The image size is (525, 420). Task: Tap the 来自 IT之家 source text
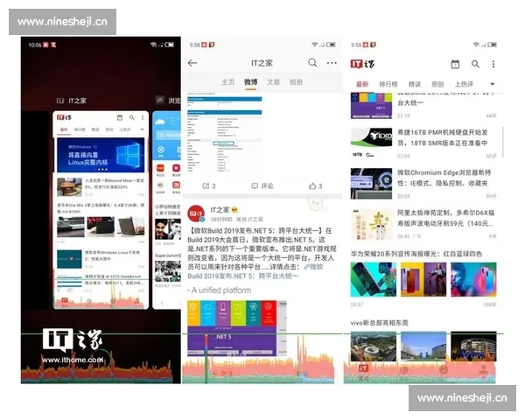[x=249, y=220]
